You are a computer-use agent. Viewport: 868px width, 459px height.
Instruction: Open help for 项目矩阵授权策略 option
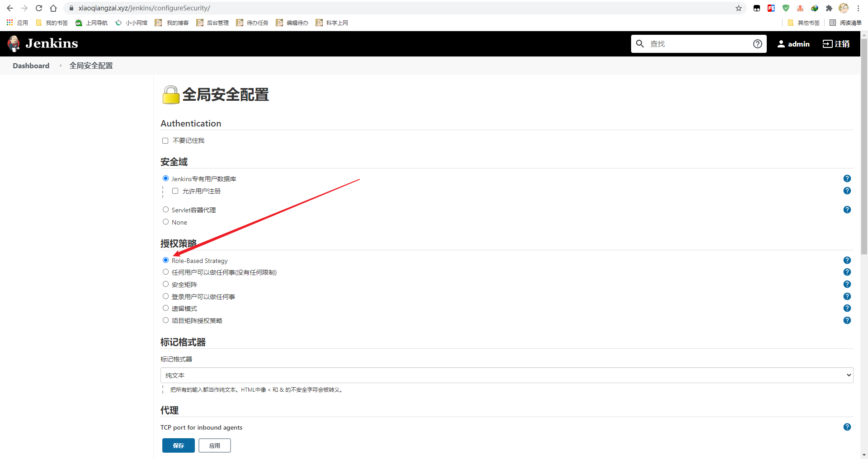click(847, 320)
